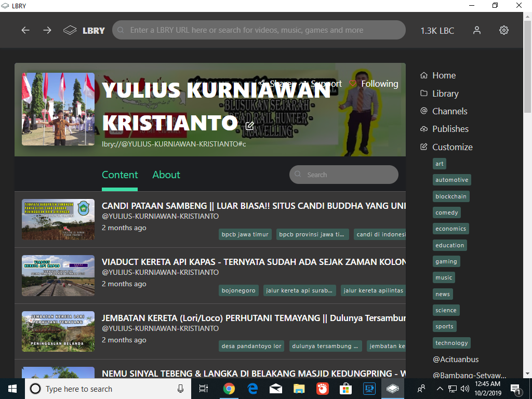This screenshot has height=399, width=532.
Task: Select the music tag
Action: [444, 277]
